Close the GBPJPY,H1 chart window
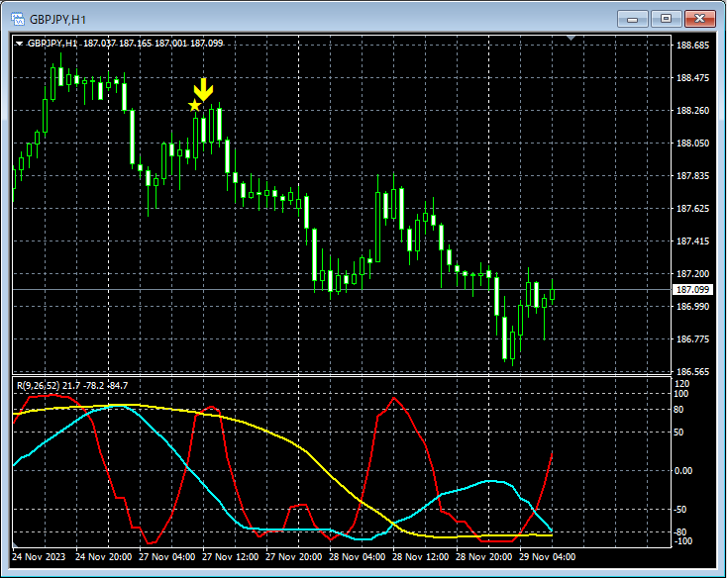This screenshot has width=728, height=578. coord(700,19)
